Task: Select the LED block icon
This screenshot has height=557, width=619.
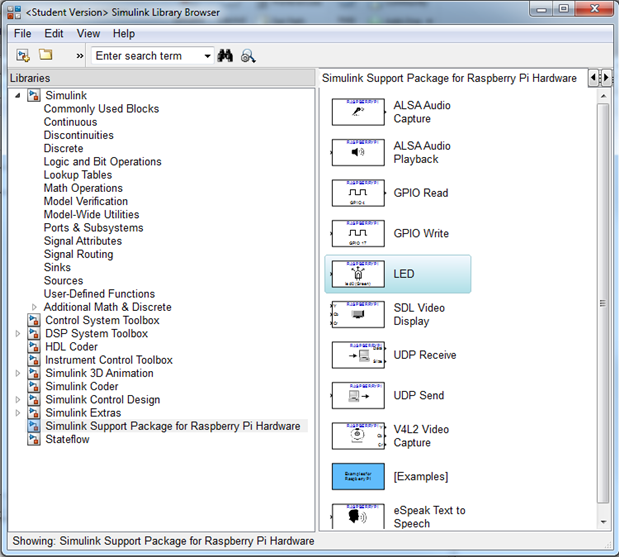Action: [x=358, y=274]
